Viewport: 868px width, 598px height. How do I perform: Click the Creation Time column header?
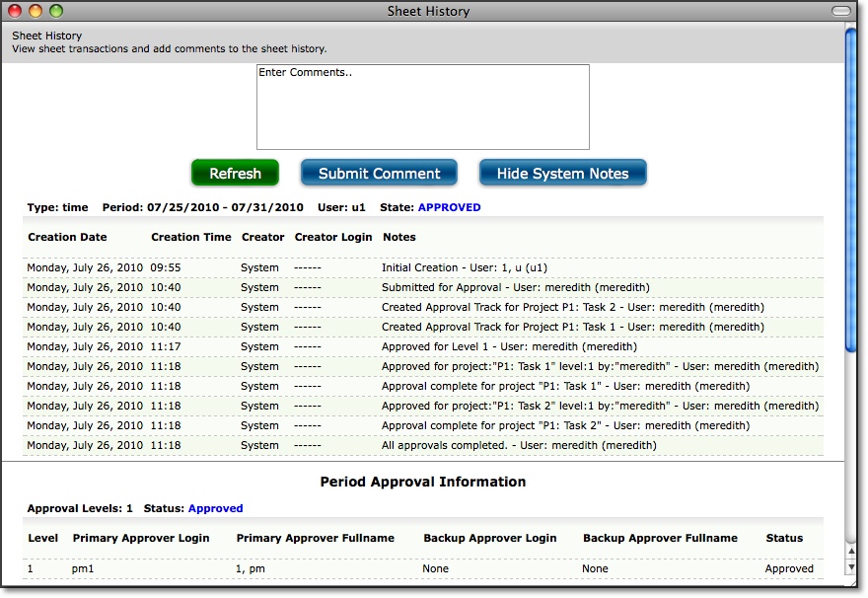pos(191,237)
